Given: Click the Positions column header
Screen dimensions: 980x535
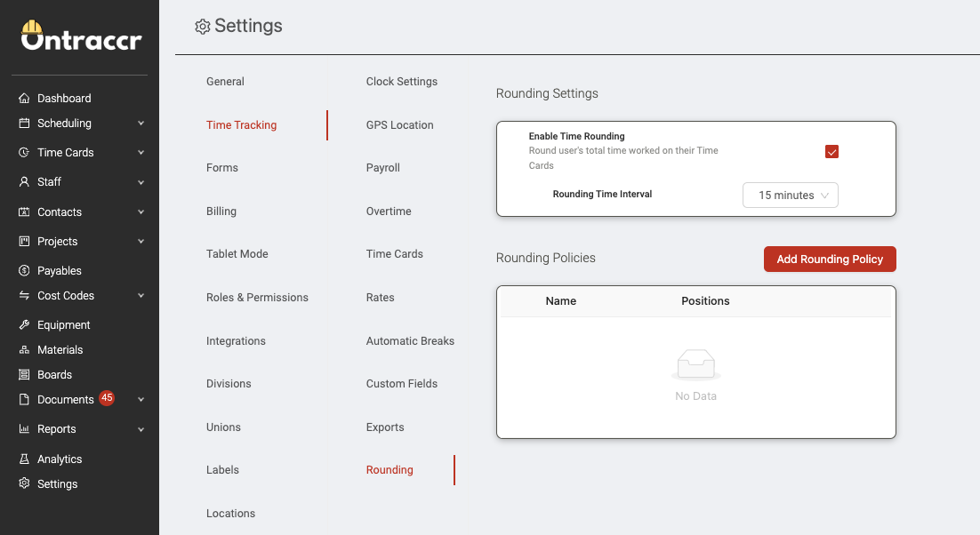Looking at the screenshot, I should tap(705, 301).
